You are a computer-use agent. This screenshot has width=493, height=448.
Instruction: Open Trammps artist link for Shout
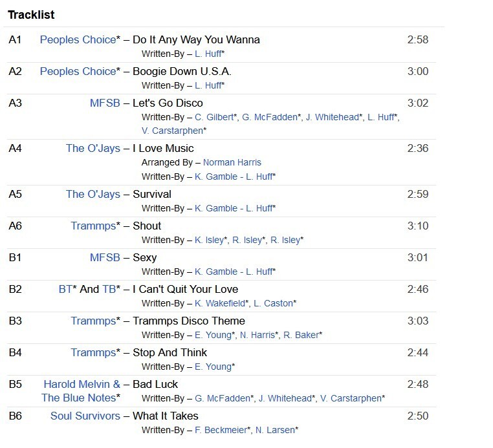coord(93,226)
